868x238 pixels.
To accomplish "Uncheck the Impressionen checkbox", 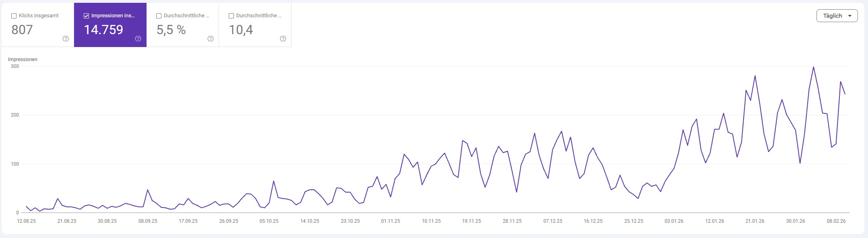I will (86, 16).
